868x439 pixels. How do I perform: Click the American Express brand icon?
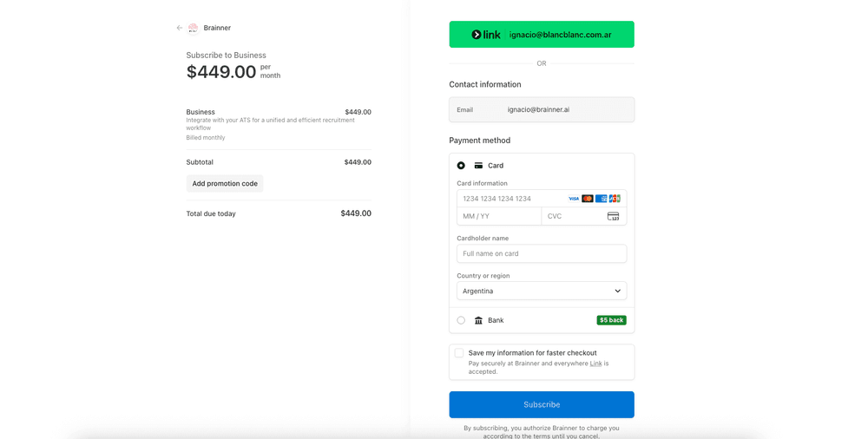(x=601, y=199)
